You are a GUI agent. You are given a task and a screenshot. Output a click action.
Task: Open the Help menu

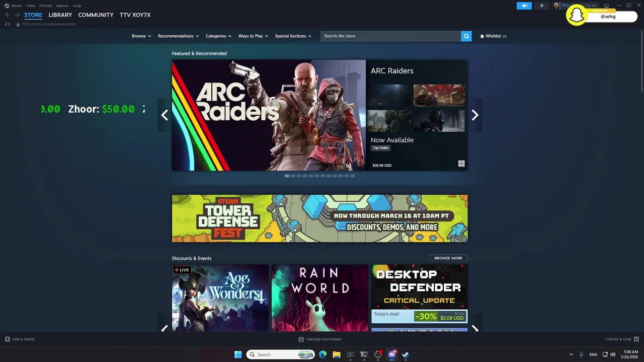click(x=77, y=6)
